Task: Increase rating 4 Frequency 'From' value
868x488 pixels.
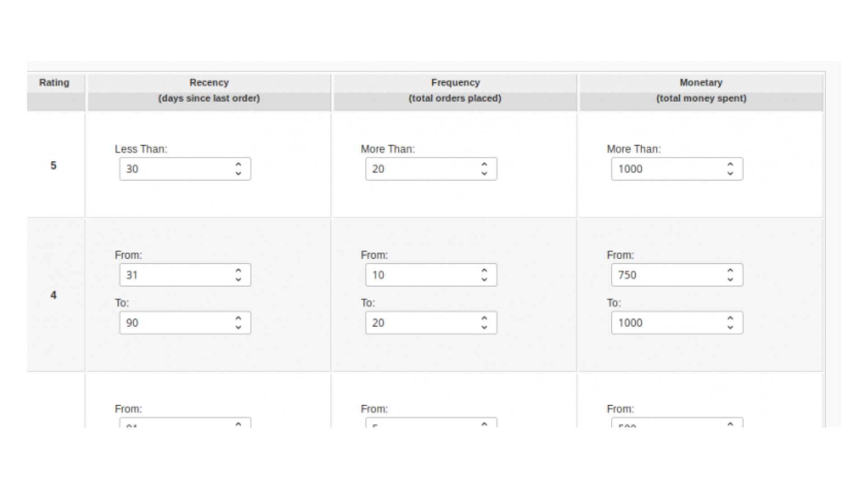Action: point(484,270)
